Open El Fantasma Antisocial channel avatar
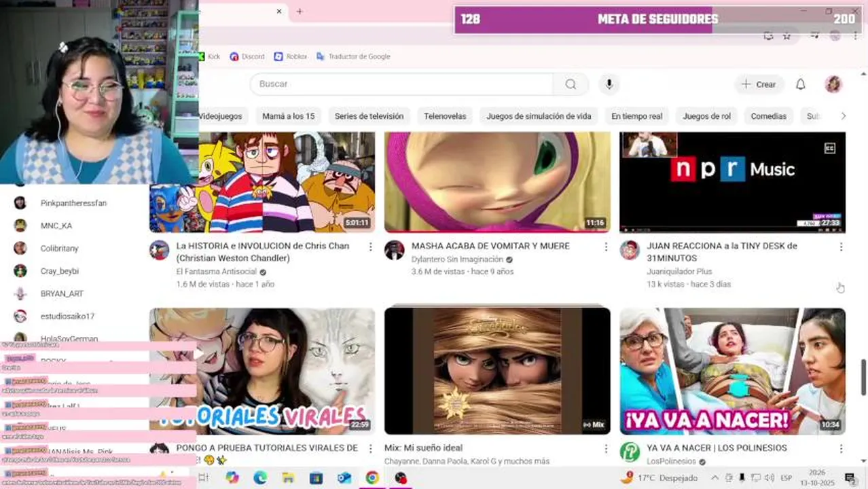The width and height of the screenshot is (868, 489). tap(160, 250)
